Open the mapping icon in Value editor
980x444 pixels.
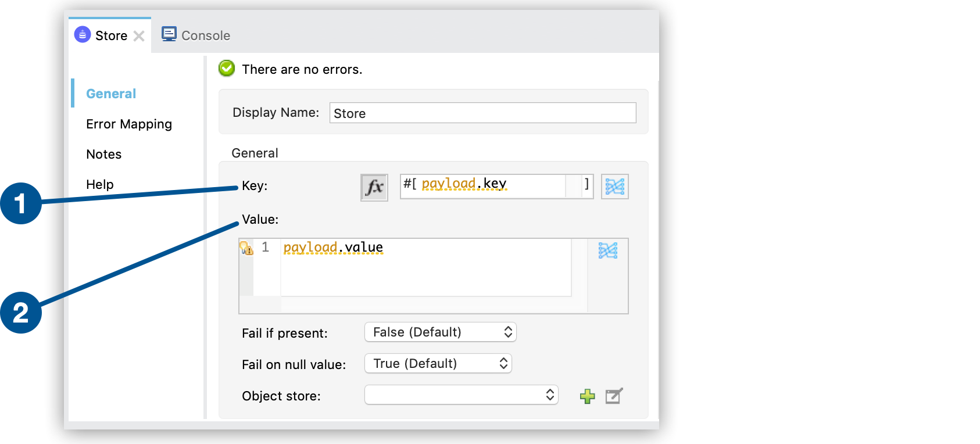click(x=607, y=250)
